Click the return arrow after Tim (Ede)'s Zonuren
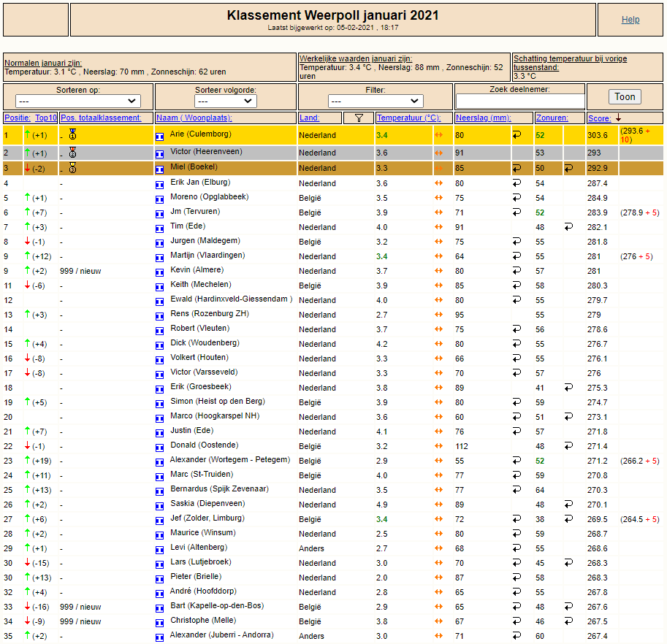The width and height of the screenshot is (667, 644). (x=568, y=227)
